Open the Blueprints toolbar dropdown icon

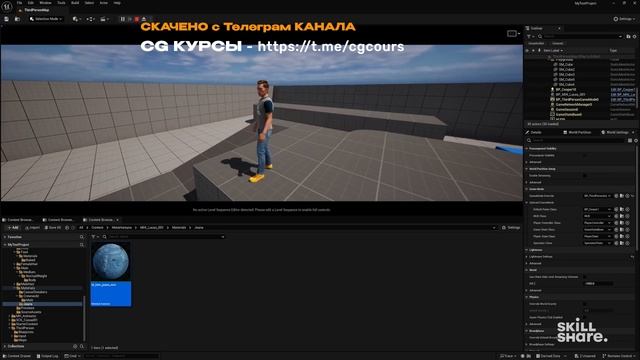point(90,19)
